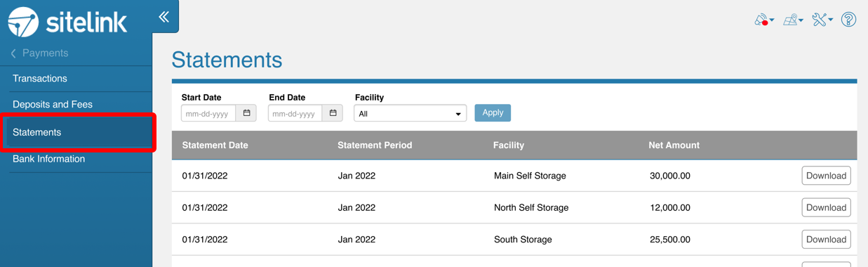The width and height of the screenshot is (868, 267).
Task: Expand the Facility dropdown set to All
Action: tap(410, 113)
